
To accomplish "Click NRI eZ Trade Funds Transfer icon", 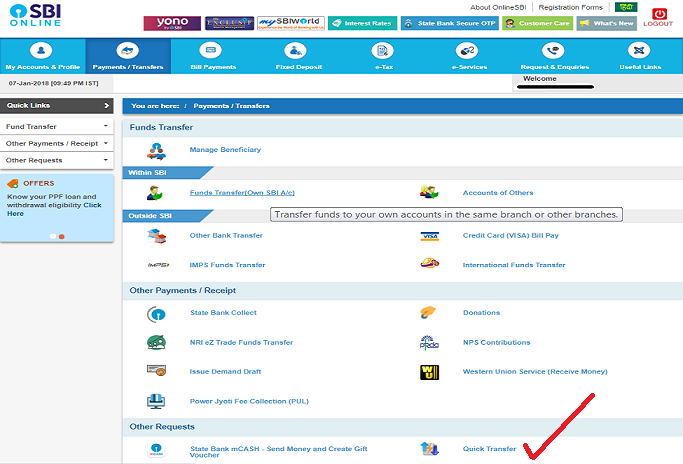I will coord(156,342).
